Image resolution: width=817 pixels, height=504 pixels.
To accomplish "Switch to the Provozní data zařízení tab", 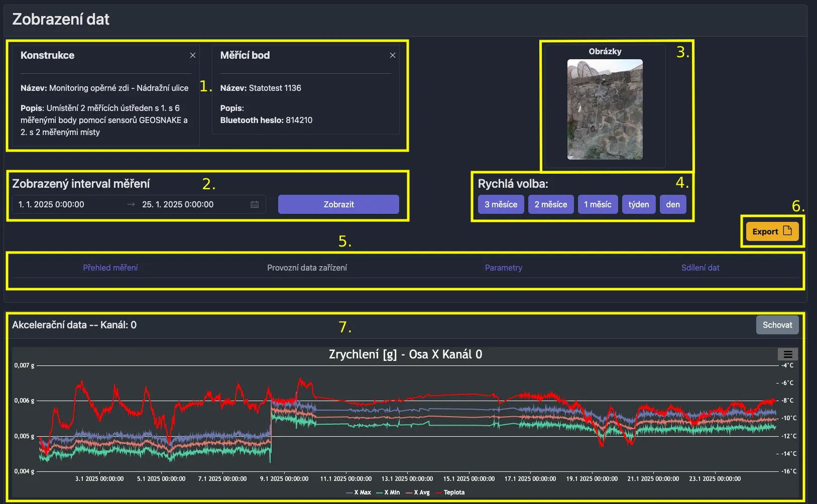I will [x=307, y=268].
